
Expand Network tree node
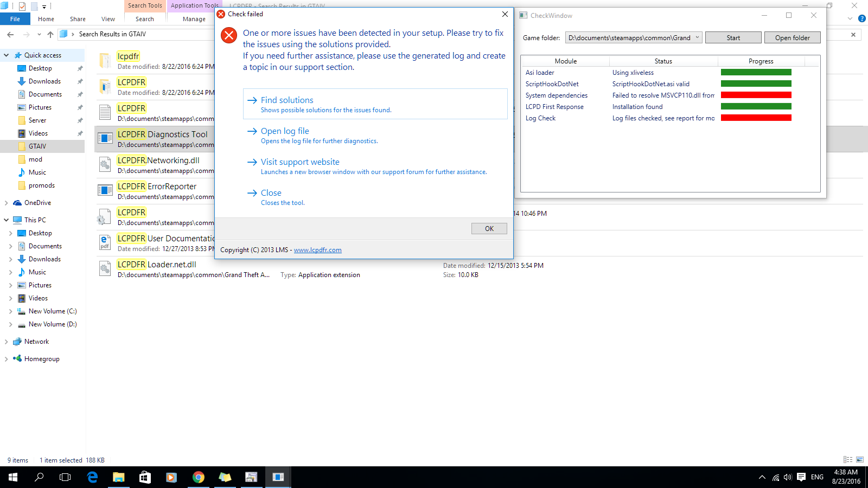tap(7, 342)
